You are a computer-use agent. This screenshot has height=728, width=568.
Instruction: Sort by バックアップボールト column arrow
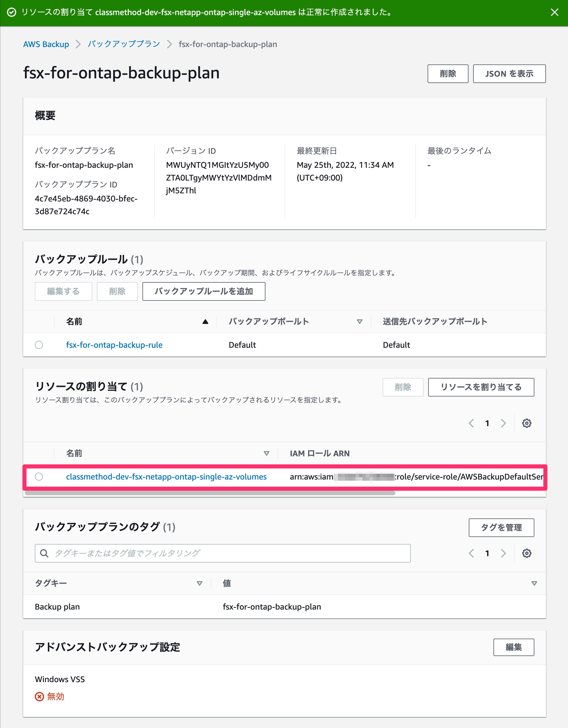[x=359, y=322]
